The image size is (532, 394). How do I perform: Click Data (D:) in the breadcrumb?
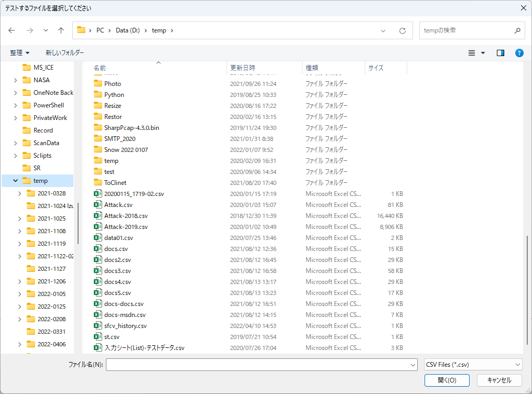127,30
